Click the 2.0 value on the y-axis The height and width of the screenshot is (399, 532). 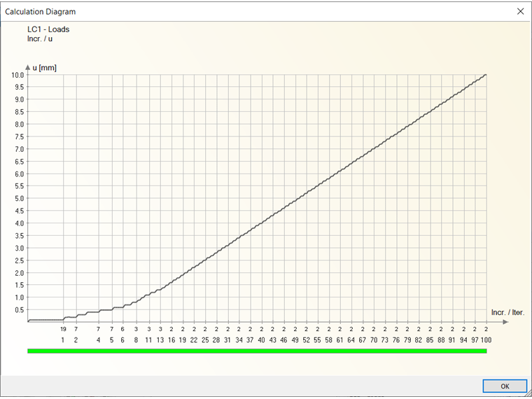(20, 273)
